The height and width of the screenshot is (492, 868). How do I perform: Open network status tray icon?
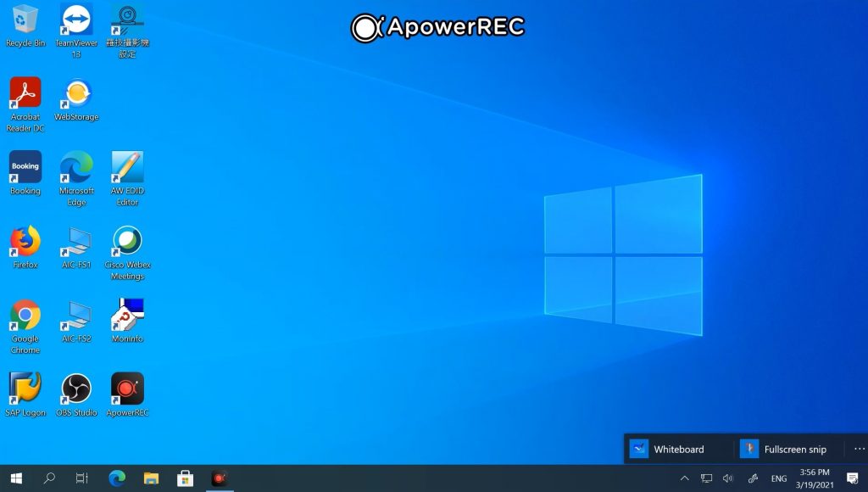coord(706,478)
